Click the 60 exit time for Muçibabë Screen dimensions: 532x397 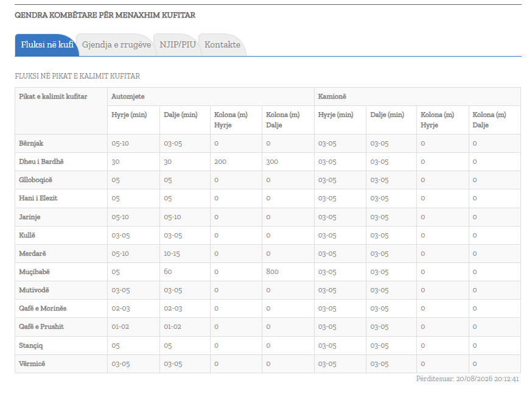point(168,272)
